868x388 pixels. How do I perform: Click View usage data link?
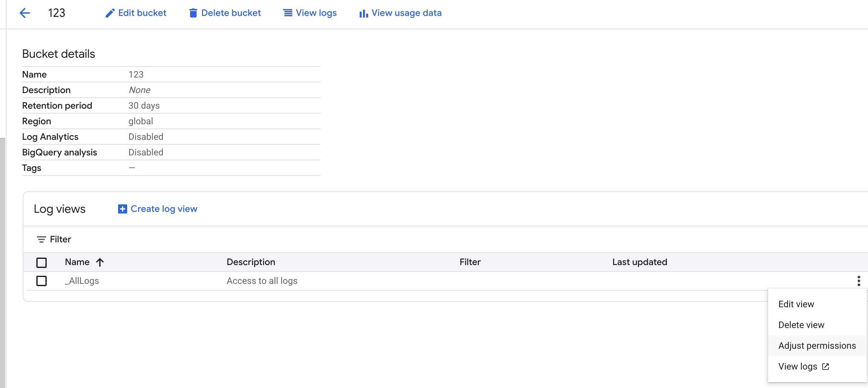(x=406, y=13)
